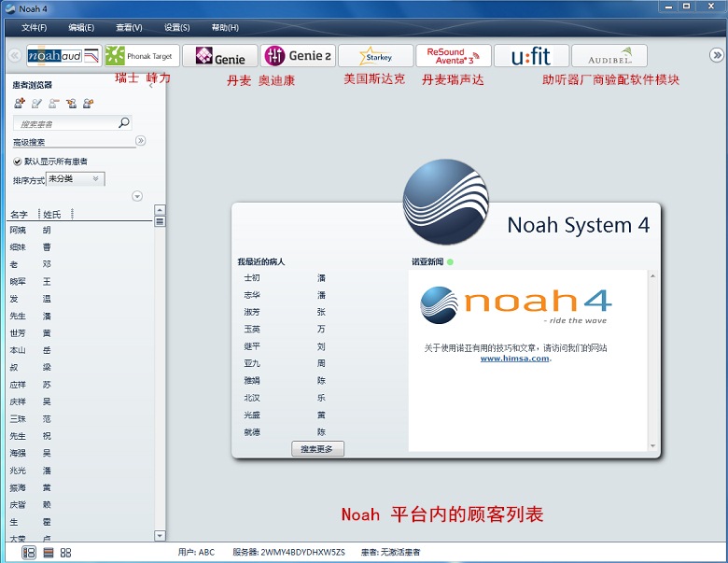Click the search magnifier icon
Screen dimensions: 728x563
123,122
